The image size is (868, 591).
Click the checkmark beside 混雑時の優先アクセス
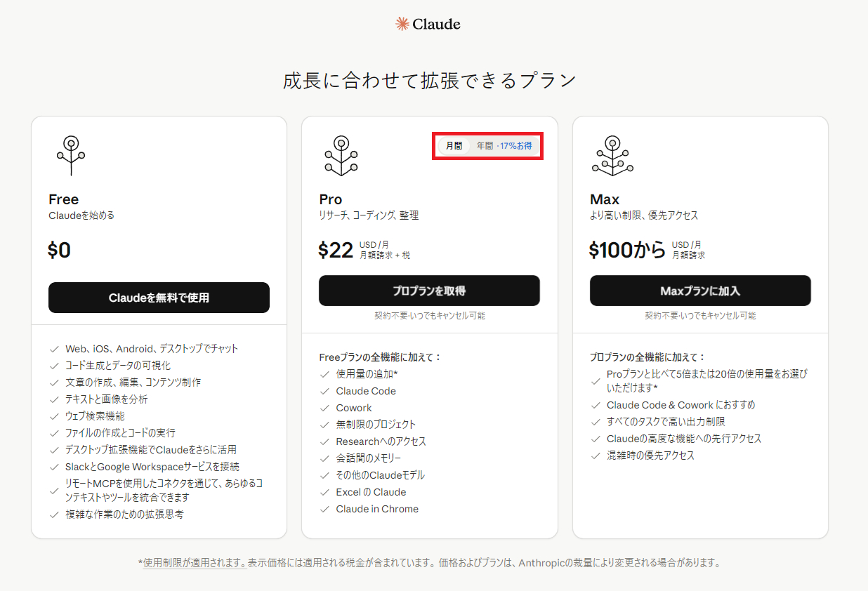596,456
